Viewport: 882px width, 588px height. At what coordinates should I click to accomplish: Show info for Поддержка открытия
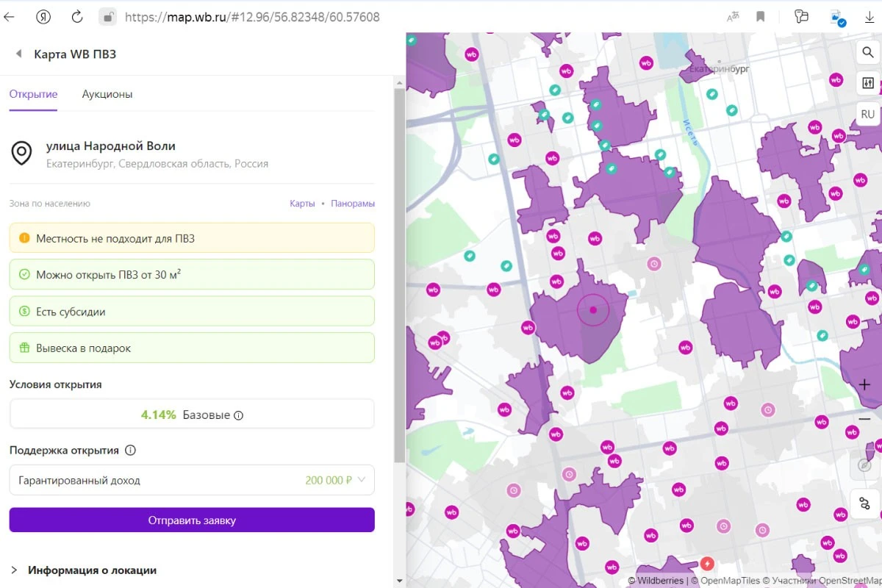pos(130,450)
